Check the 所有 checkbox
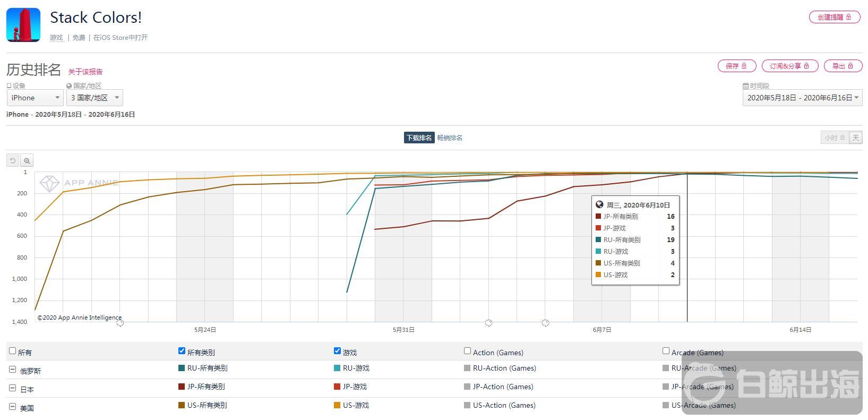This screenshot has height=420, width=868. pyautogui.click(x=13, y=351)
